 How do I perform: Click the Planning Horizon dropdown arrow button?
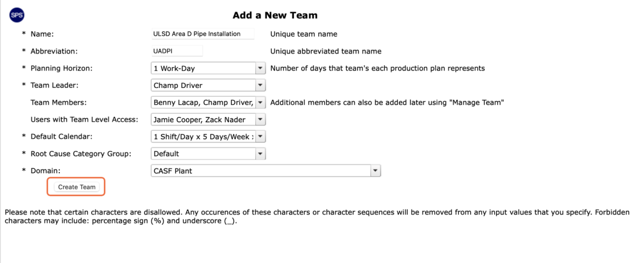pos(260,69)
